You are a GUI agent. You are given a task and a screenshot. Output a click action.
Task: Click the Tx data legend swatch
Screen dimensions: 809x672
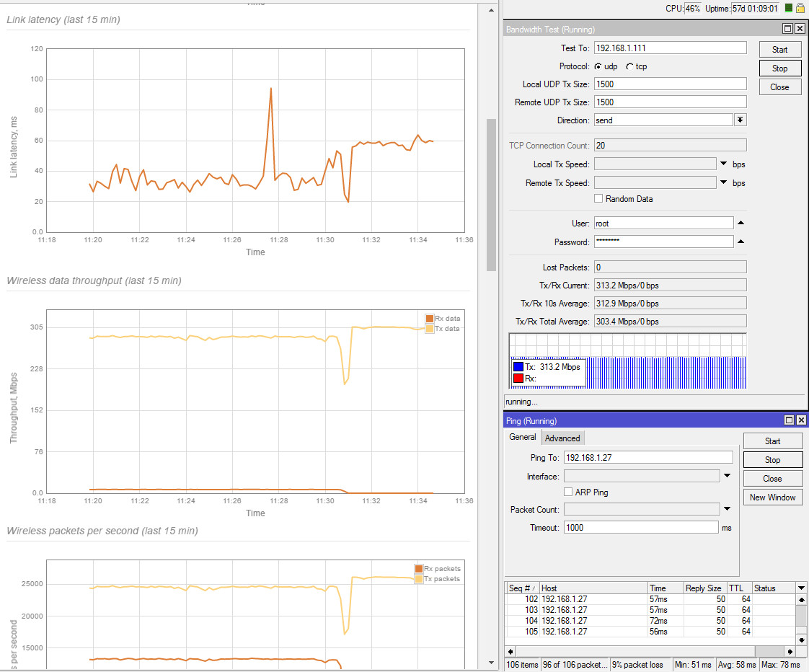click(429, 329)
